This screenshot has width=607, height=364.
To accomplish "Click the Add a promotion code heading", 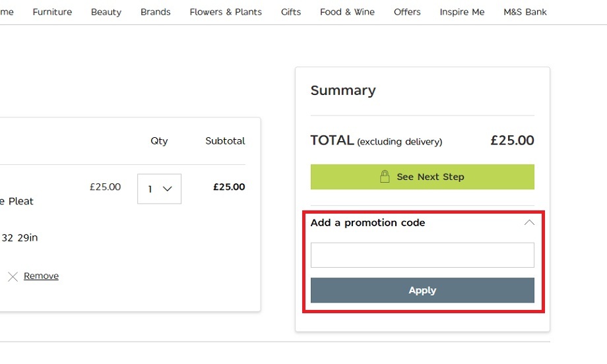I will click(x=367, y=223).
